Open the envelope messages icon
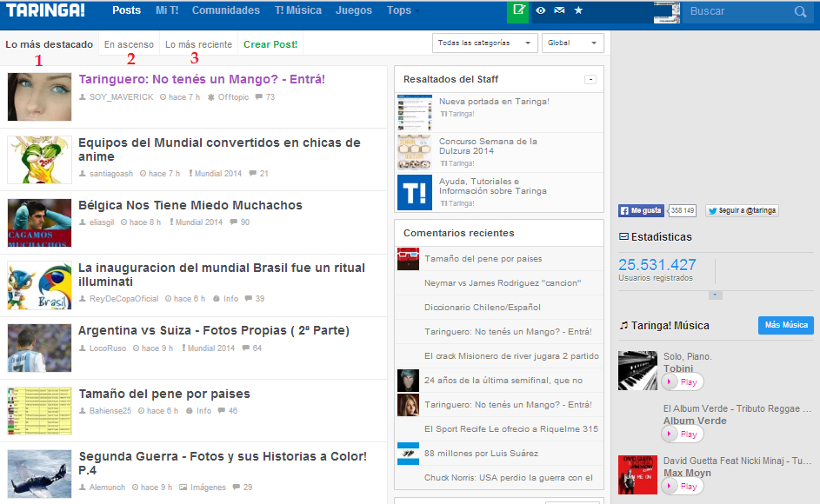This screenshot has height=504, width=820. tap(559, 10)
